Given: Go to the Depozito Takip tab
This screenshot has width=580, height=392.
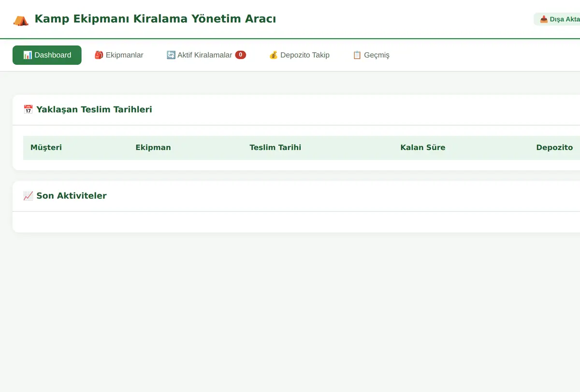Looking at the screenshot, I should [x=299, y=55].
